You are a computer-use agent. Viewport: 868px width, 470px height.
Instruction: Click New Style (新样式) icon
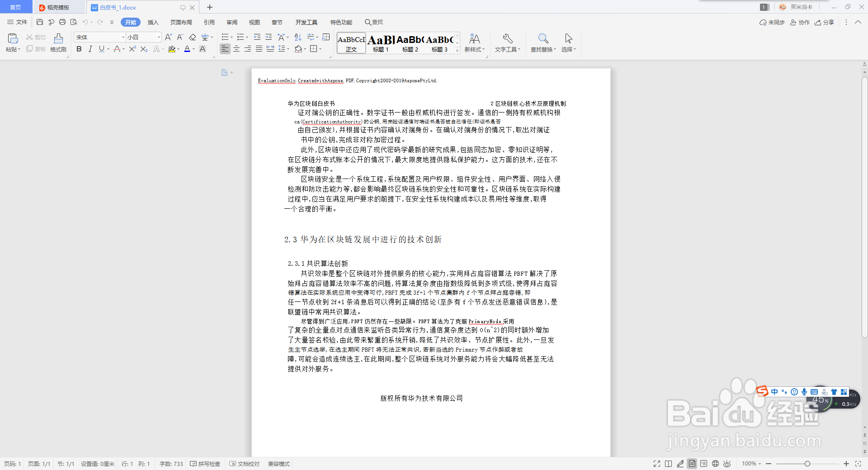[x=474, y=38]
